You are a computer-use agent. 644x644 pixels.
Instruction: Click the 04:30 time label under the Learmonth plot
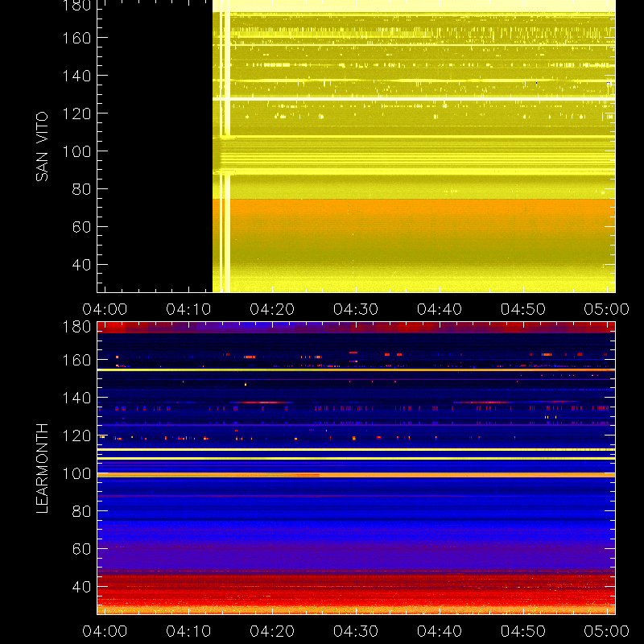pyautogui.click(x=356, y=631)
